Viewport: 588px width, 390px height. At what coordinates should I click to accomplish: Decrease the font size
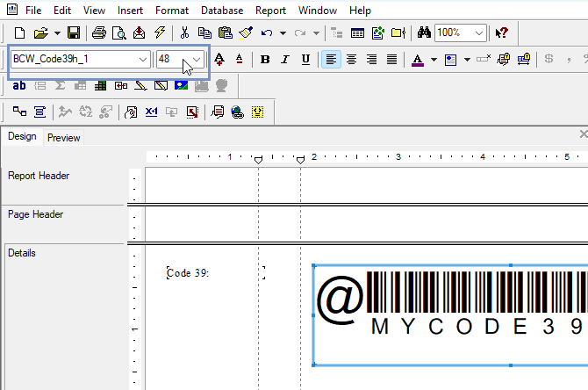pos(240,60)
